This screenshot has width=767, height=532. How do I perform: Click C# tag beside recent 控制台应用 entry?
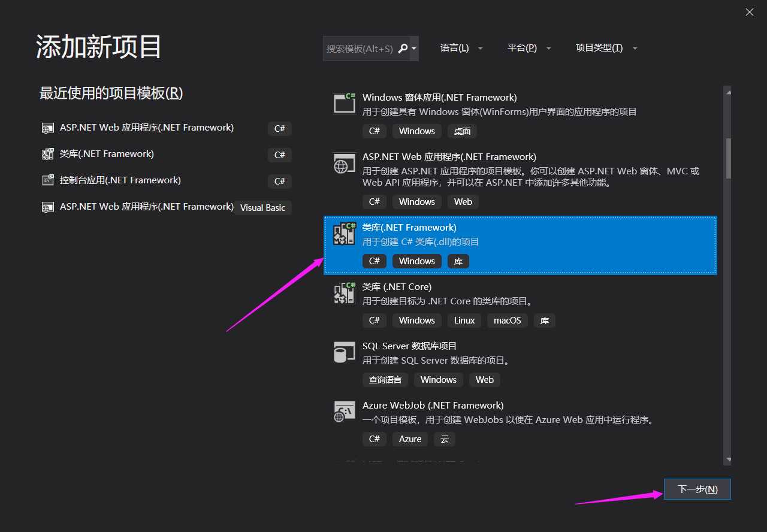(279, 181)
